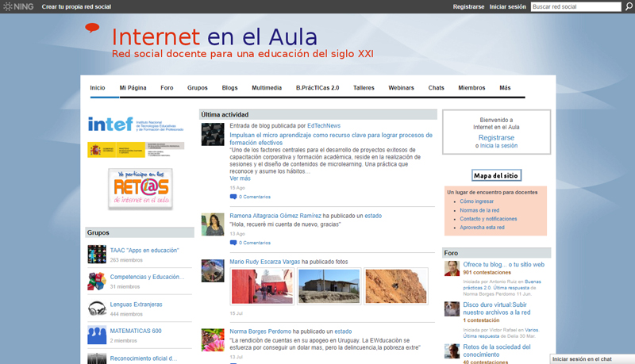
Task: Open the Multimedia navigation tab
Action: [x=267, y=88]
